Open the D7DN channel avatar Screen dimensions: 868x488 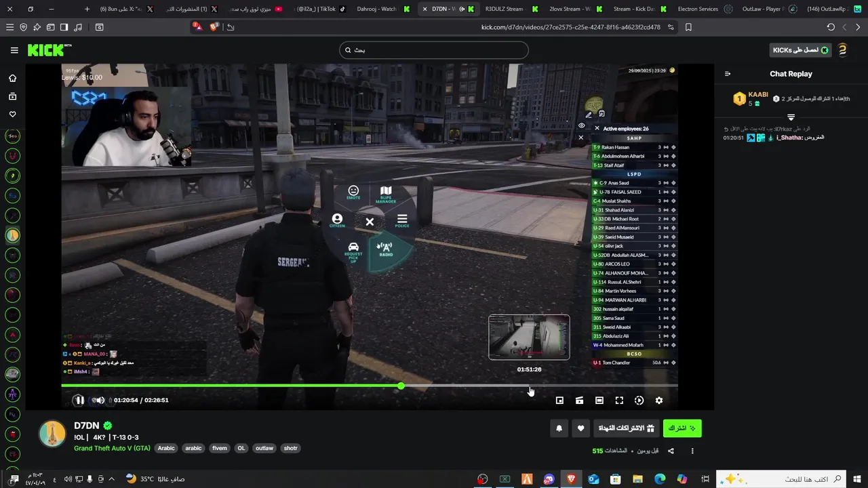(53, 434)
